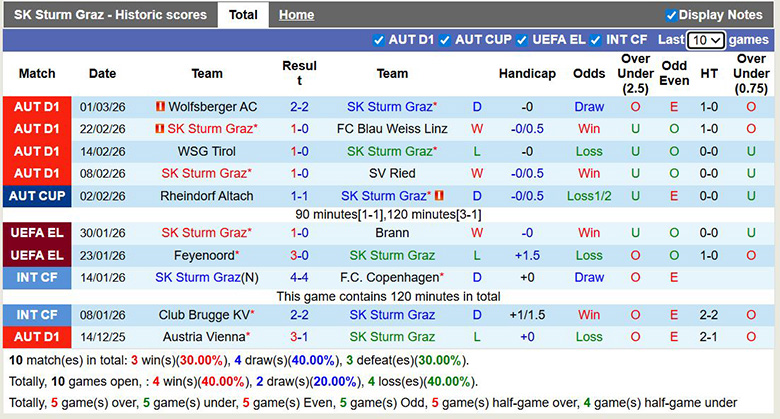This screenshot has width=780, height=419.
Task: Uncheck the AUT D1 league filter
Action: 378,40
